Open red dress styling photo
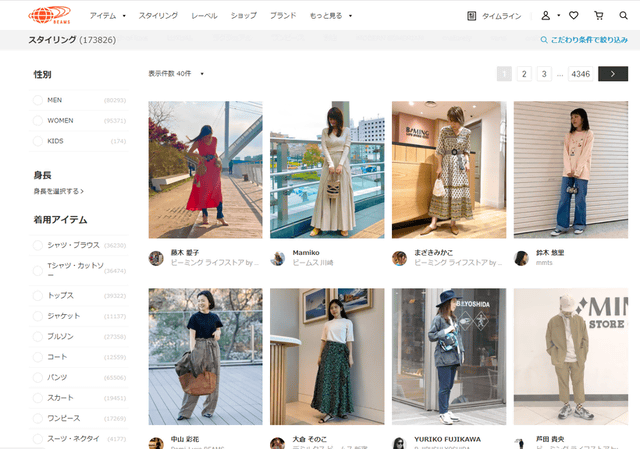 tap(205, 170)
